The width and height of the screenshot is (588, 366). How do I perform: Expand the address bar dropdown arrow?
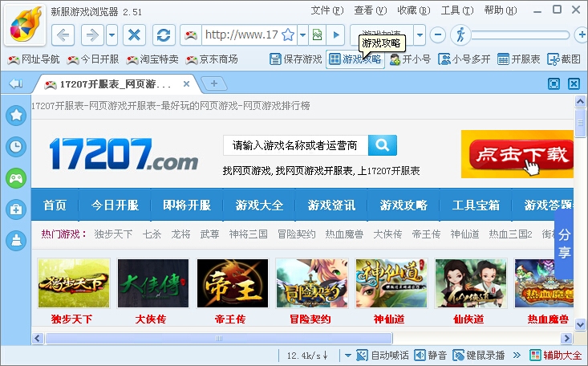(x=302, y=35)
